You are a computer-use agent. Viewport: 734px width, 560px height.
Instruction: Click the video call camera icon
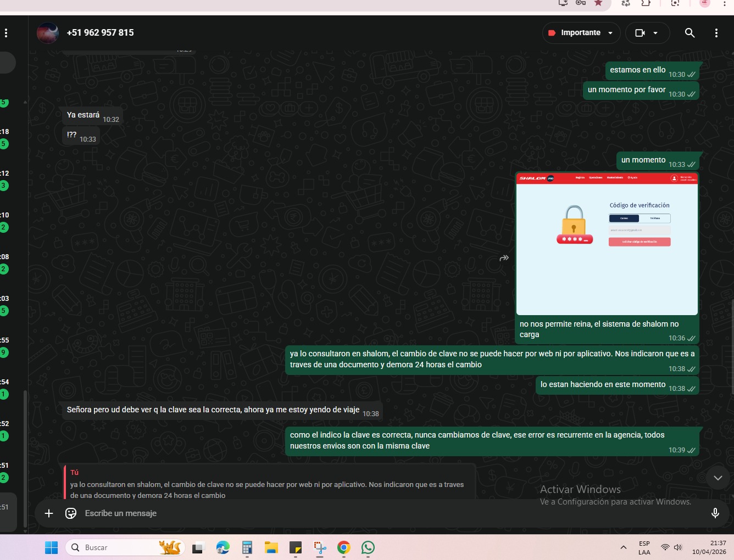[640, 33]
